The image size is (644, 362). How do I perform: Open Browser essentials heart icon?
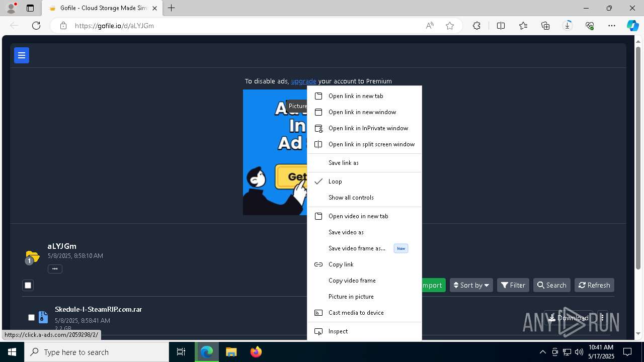[590, 26]
